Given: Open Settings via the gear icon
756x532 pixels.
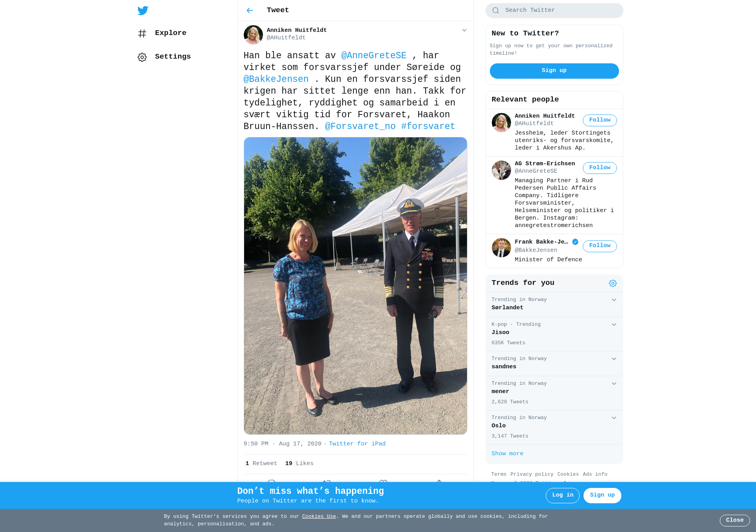Looking at the screenshot, I should pos(142,57).
